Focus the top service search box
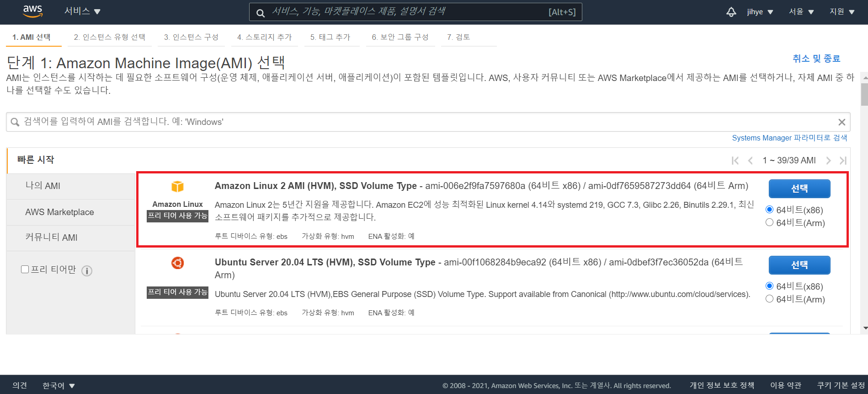The image size is (868, 394). pos(415,12)
